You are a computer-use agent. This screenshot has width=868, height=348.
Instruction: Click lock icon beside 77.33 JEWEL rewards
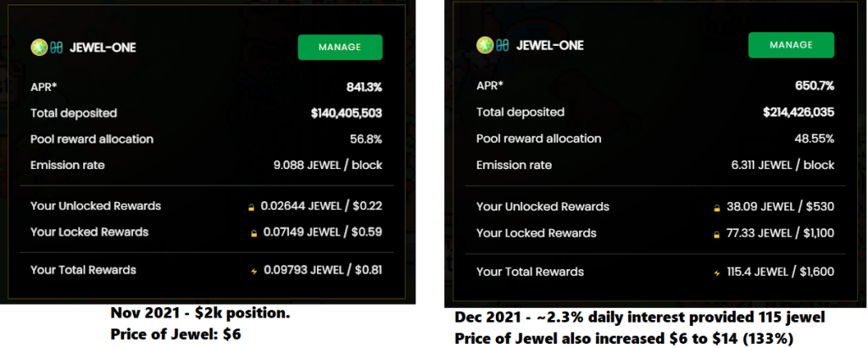point(716,234)
